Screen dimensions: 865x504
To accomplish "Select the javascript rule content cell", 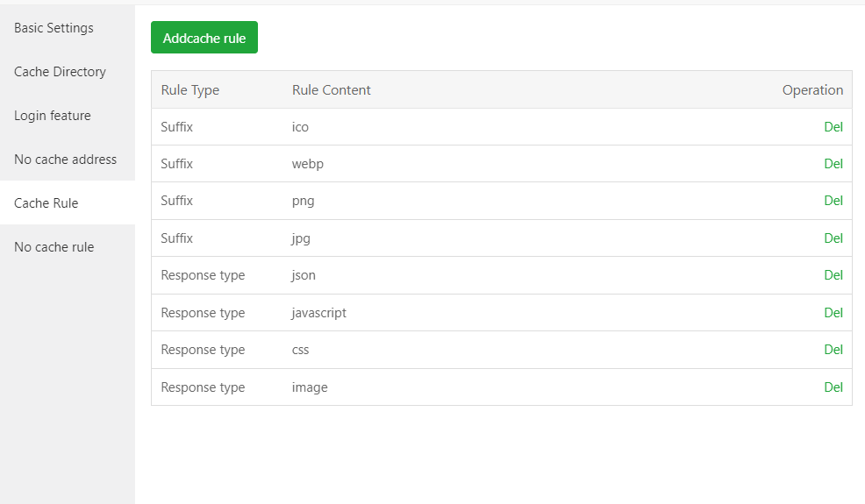I will click(319, 313).
